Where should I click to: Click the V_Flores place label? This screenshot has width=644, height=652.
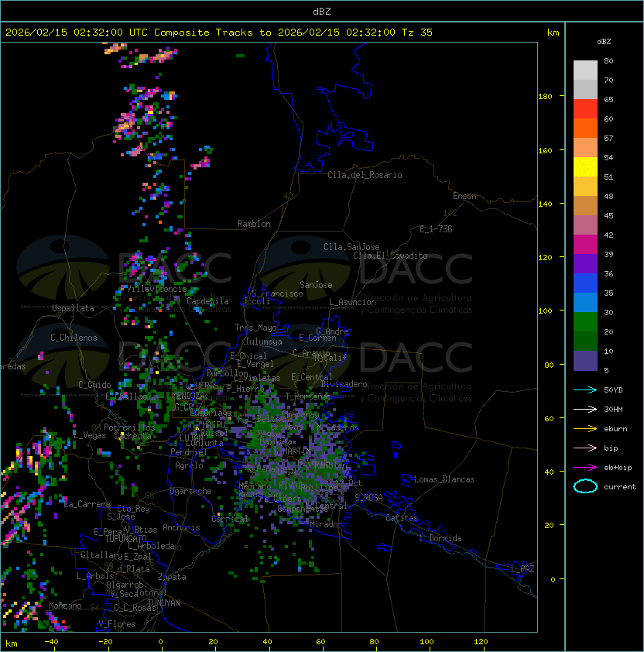[x=117, y=624]
